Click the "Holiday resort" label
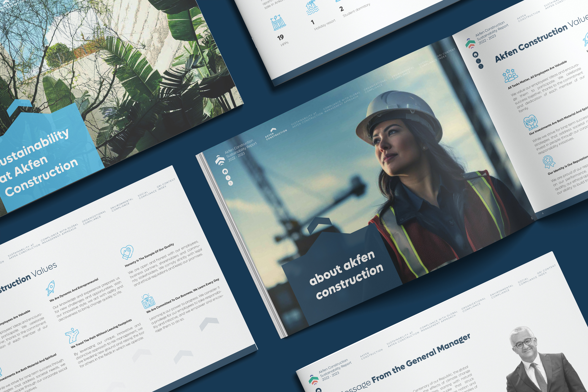The image size is (588, 392). [x=325, y=25]
